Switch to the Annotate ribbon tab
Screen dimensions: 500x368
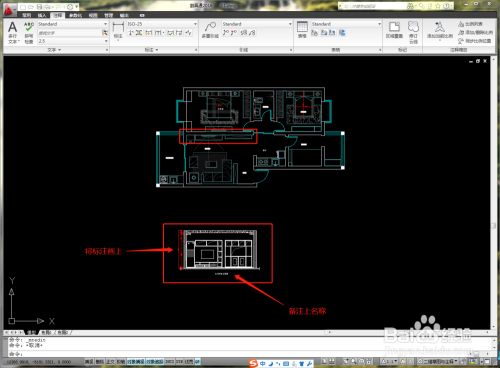[x=58, y=15]
